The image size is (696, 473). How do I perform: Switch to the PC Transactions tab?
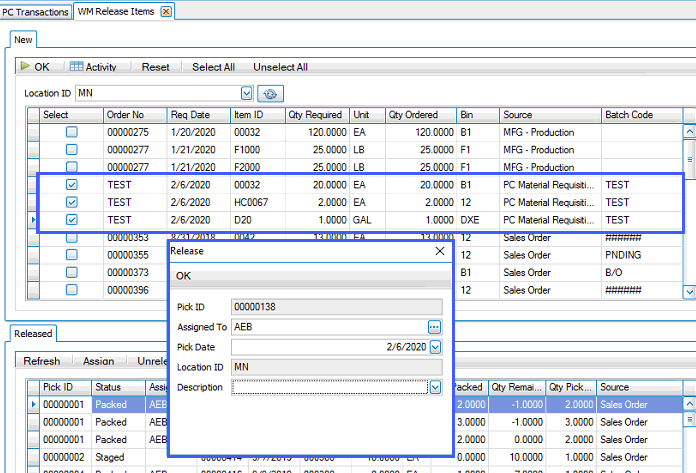pyautogui.click(x=37, y=11)
